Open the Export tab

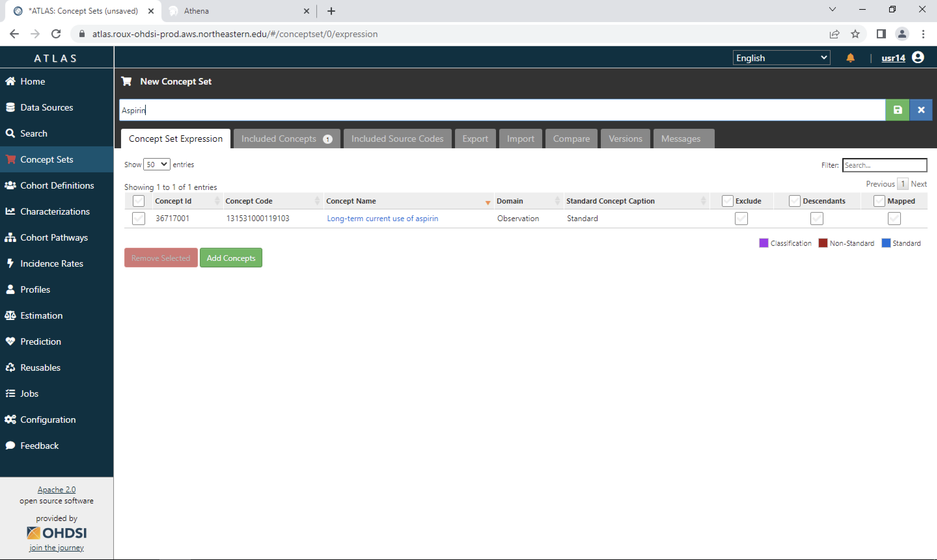pyautogui.click(x=475, y=139)
